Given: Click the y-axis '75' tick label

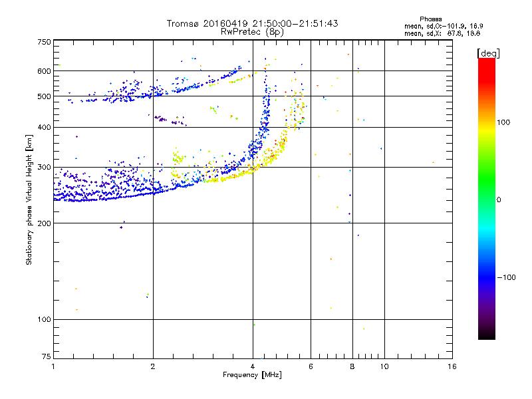Looking at the screenshot, I should click(47, 356).
